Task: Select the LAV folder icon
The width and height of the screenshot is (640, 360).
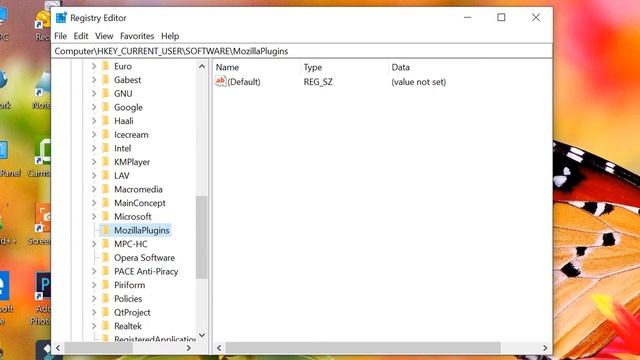Action: 105,176
